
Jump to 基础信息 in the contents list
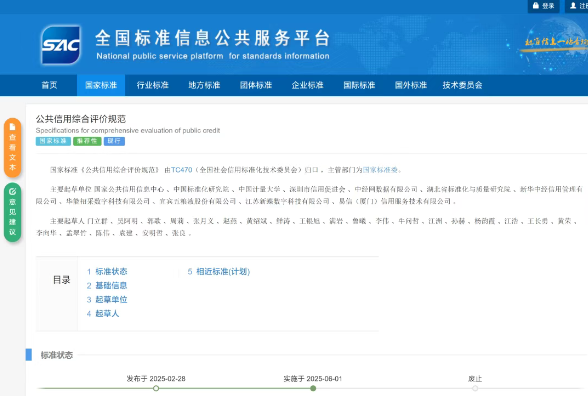click(107, 286)
